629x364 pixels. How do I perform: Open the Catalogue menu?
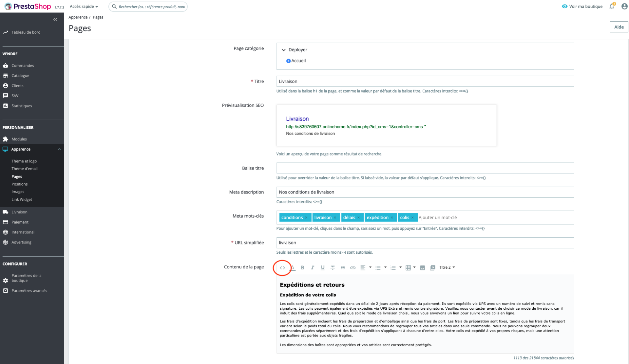[x=20, y=76]
